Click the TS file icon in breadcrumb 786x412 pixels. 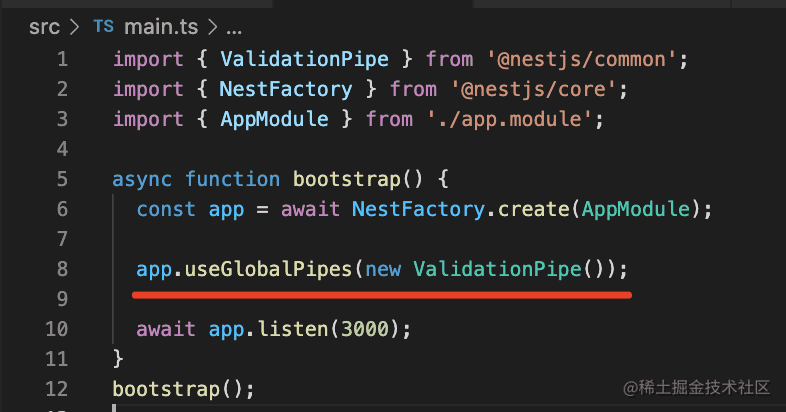(103, 27)
